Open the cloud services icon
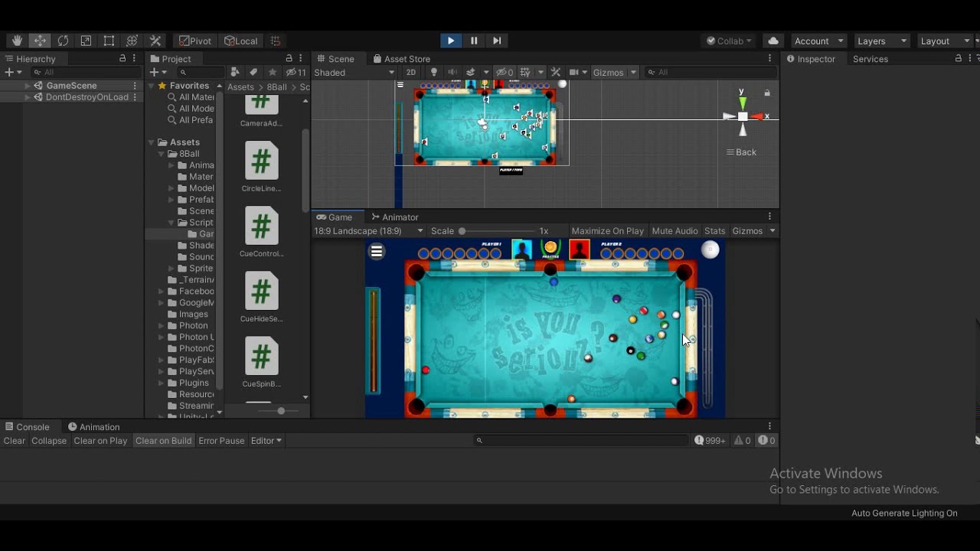Viewport: 980px width, 551px height. pyautogui.click(x=773, y=41)
